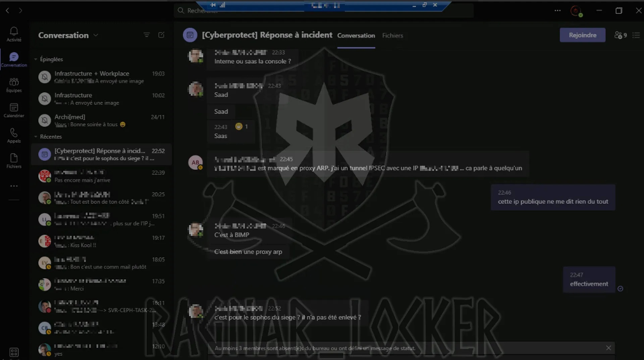Click sender avatar on 'Interne ou saas la console ?'
Viewport: 644px width, 360px height.
click(x=196, y=56)
